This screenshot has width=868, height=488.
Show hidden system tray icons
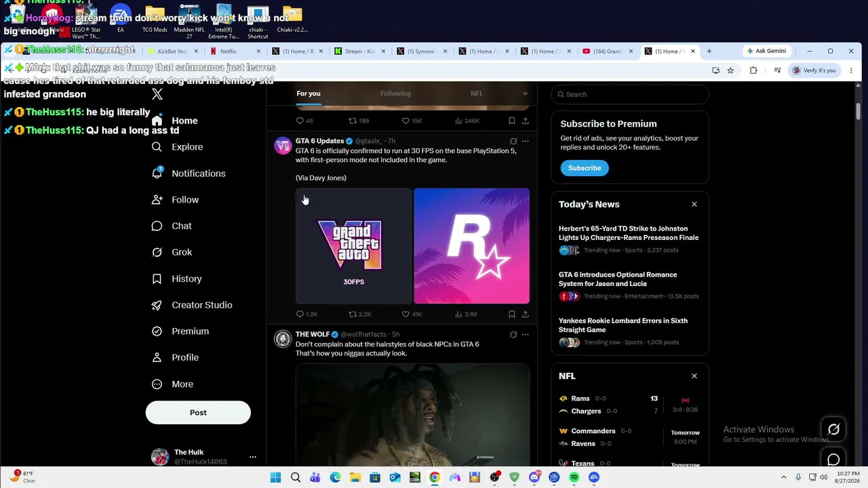tap(784, 478)
